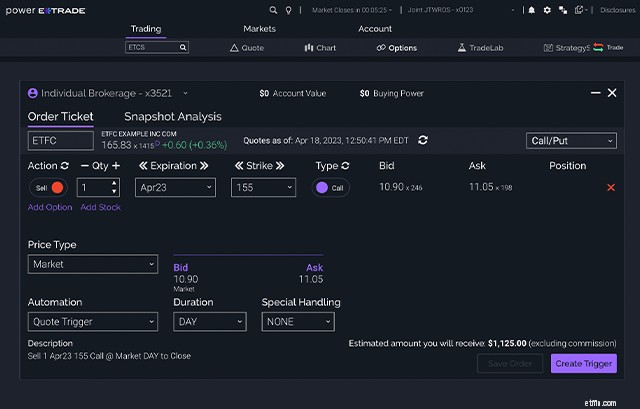
Task: Switch to the Trading tab
Action: (x=146, y=29)
